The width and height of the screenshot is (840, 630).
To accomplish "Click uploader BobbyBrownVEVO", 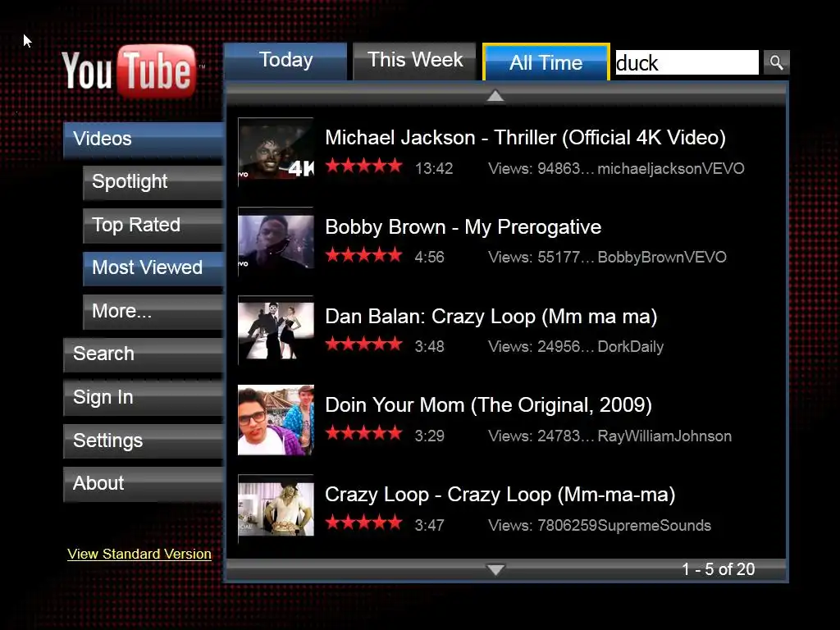I will (662, 257).
